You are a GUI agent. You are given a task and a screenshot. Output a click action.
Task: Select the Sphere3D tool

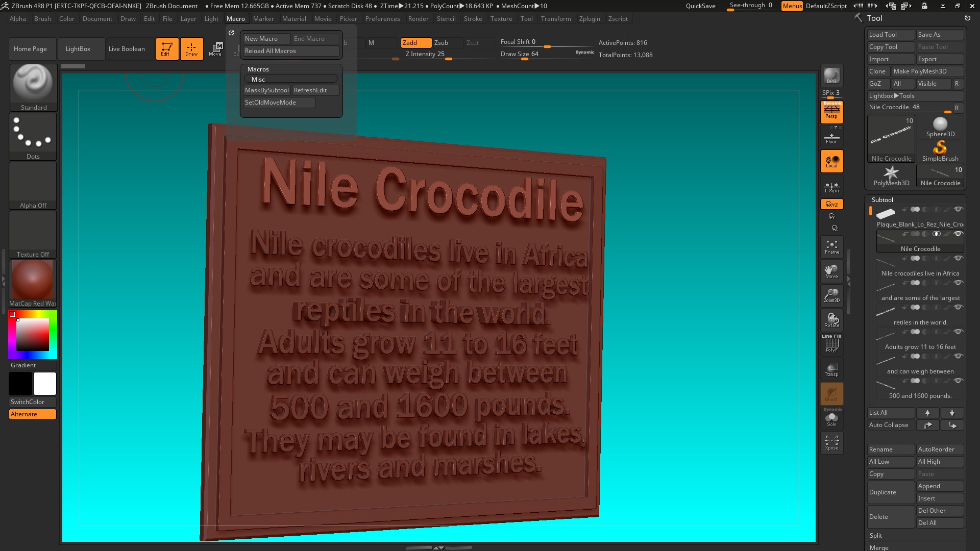coord(940,127)
